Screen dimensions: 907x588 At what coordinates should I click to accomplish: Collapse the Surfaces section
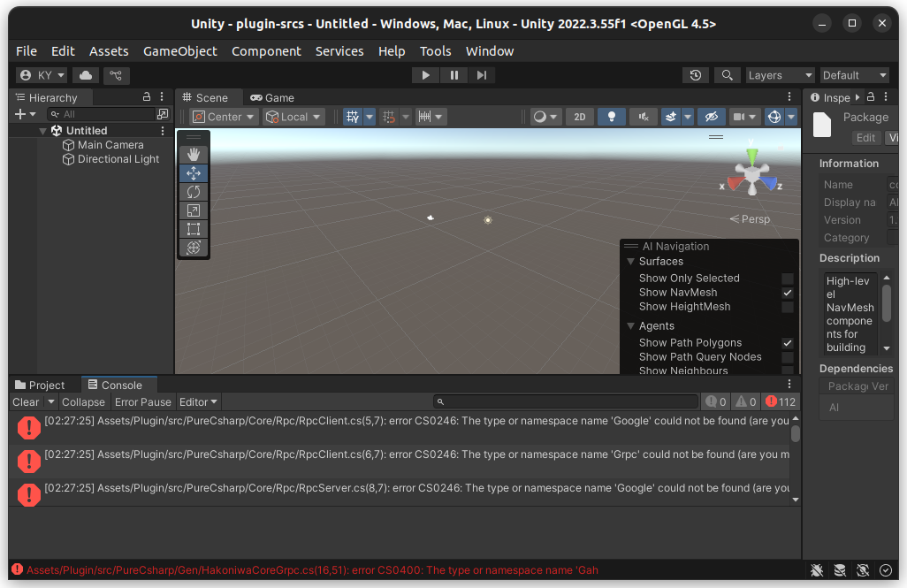point(631,262)
